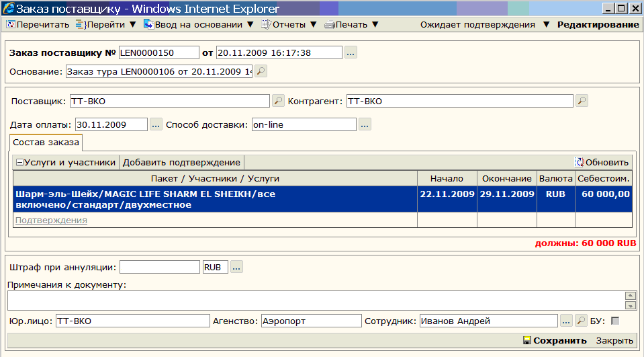Click the Штраф при аннуляции amount field

click(x=160, y=268)
